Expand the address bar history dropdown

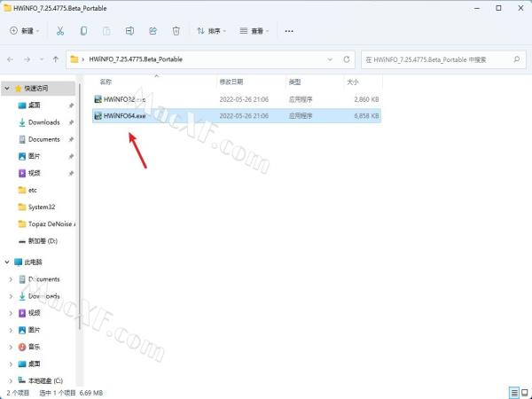(330, 59)
